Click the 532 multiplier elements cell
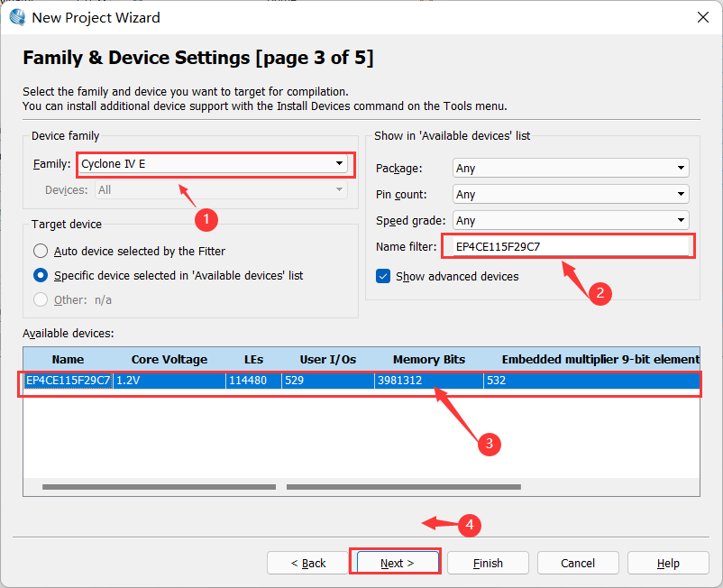The image size is (723, 588). pyautogui.click(x=591, y=381)
